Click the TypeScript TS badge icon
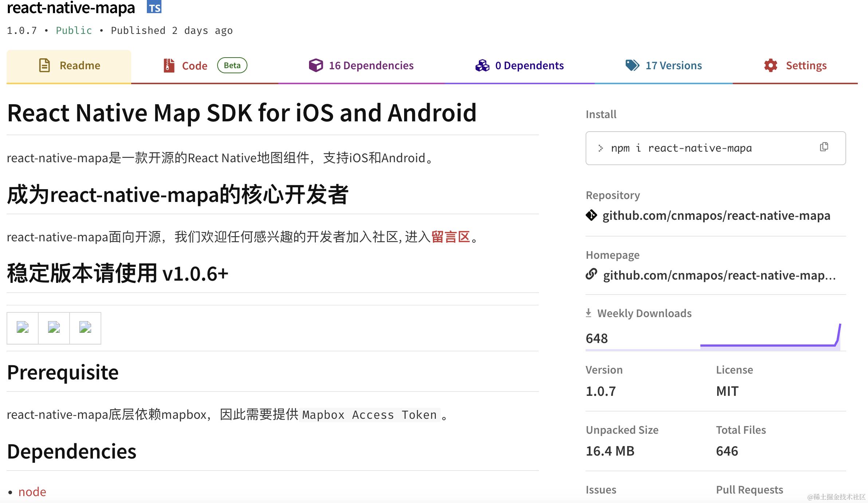868x503 pixels. (x=154, y=7)
